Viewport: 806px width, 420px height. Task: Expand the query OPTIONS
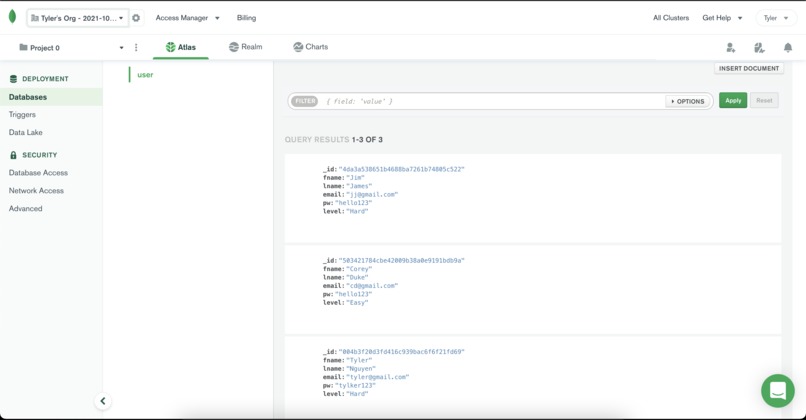tap(688, 101)
